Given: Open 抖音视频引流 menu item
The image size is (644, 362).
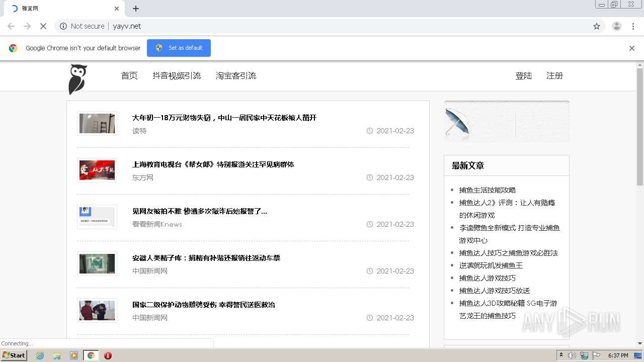Looking at the screenshot, I should tap(177, 76).
